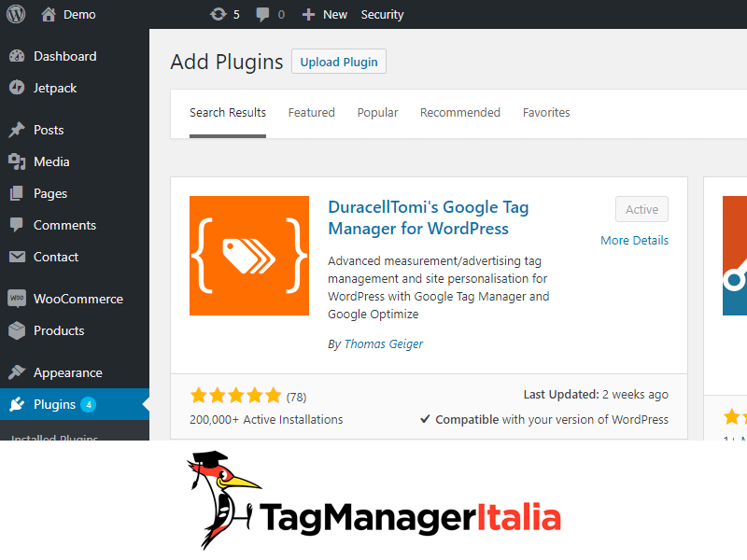Switch to the Featured tab
Screen dimensions: 747x560
click(312, 112)
